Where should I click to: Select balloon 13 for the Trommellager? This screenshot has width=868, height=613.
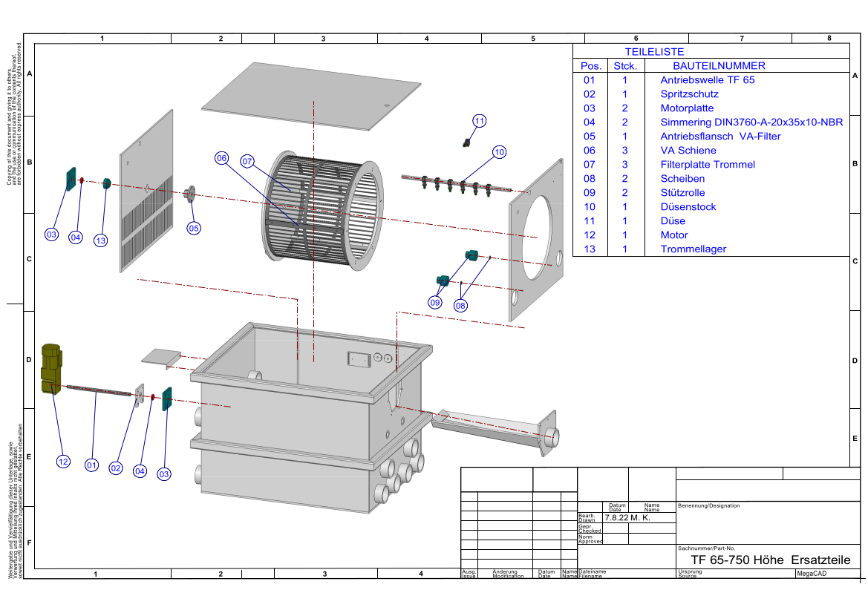(101, 240)
